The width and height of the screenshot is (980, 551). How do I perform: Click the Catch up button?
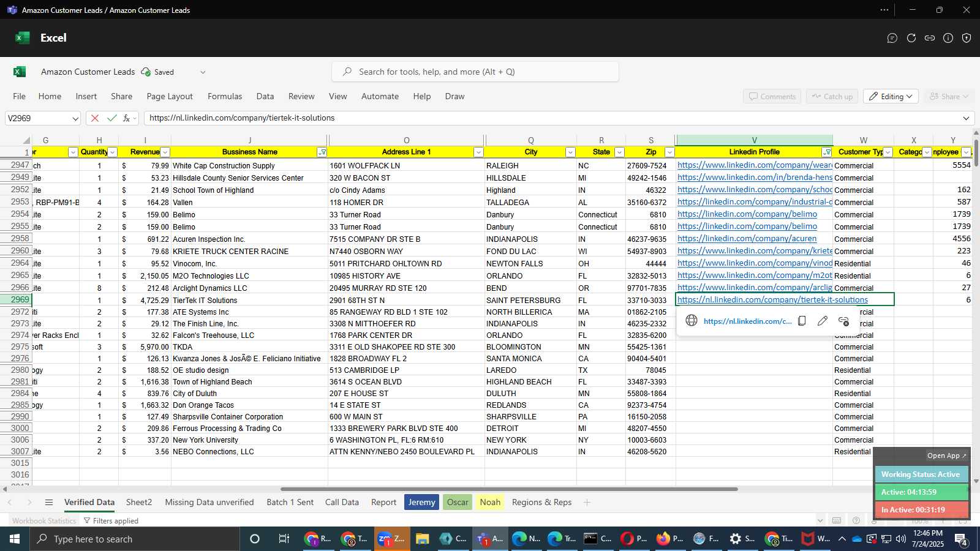pyautogui.click(x=832, y=97)
